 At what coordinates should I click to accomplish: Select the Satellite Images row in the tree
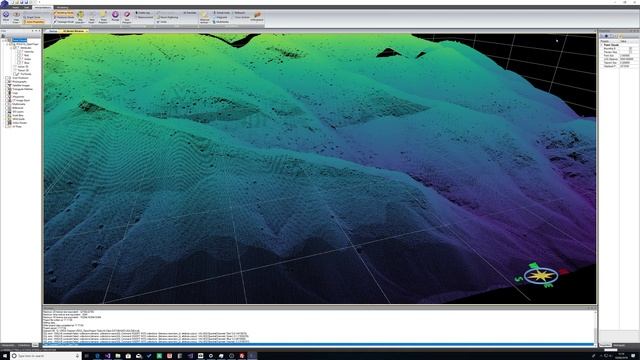[21, 85]
